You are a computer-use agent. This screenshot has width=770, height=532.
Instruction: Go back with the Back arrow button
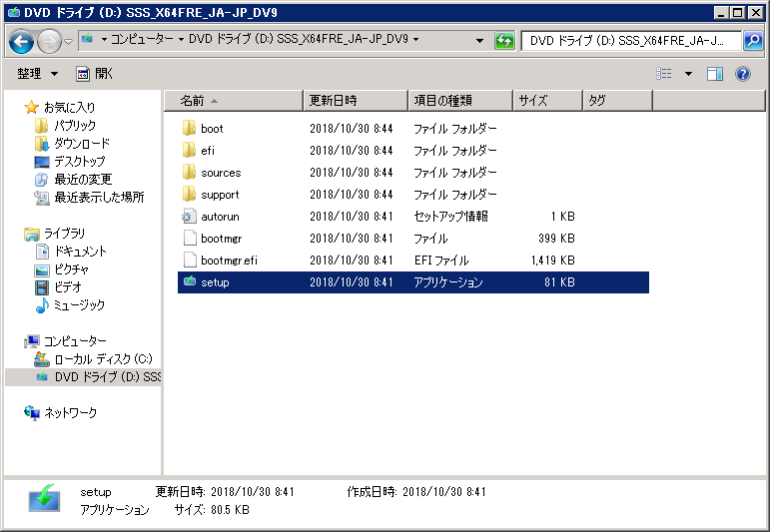pyautogui.click(x=21, y=42)
